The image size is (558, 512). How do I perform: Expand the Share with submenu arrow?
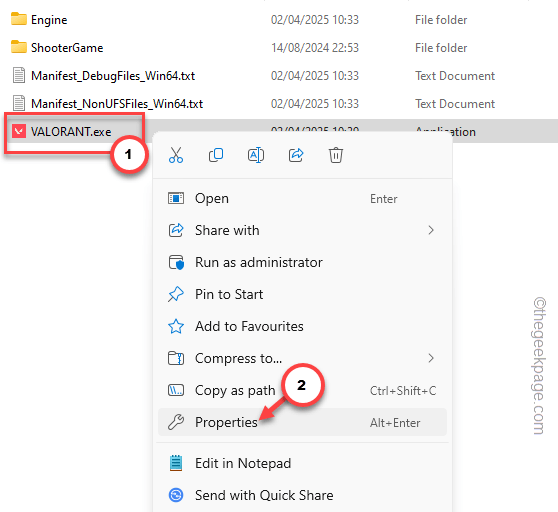(431, 230)
